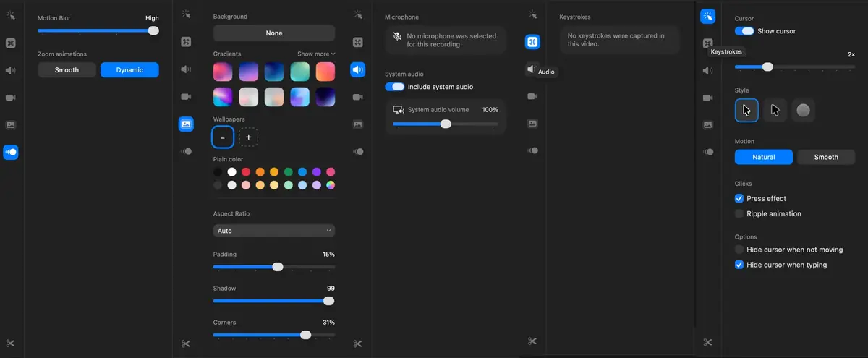Image resolution: width=868 pixels, height=358 pixels.
Task: Click the keystrokes icon in the Microphone panel sidebar
Action: coord(358,42)
